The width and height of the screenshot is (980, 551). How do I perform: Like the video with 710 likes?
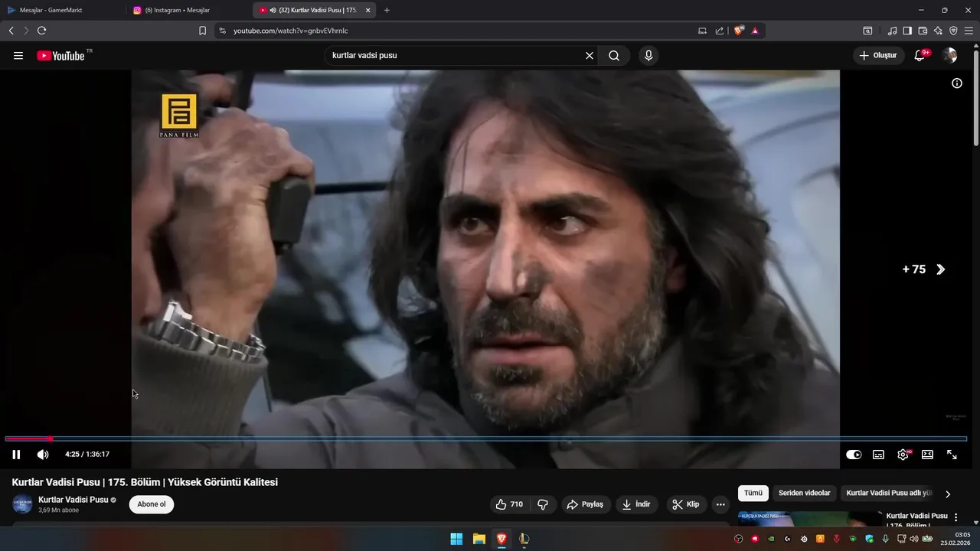(x=509, y=504)
